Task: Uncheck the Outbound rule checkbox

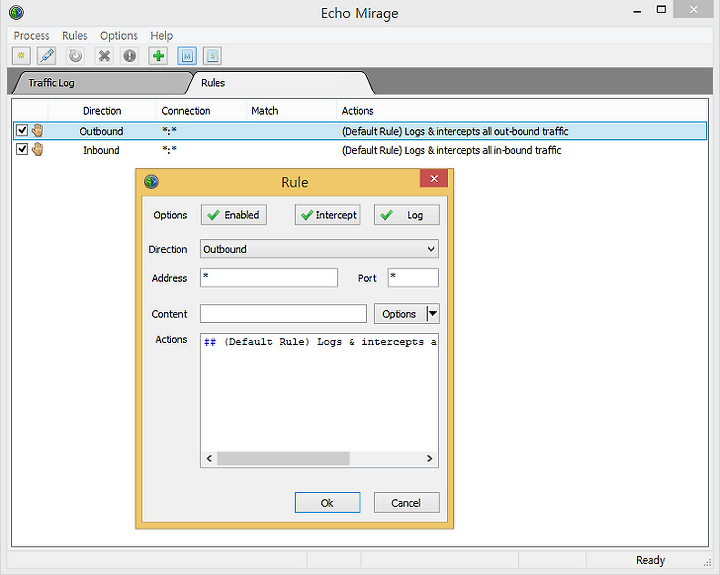Action: [22, 130]
